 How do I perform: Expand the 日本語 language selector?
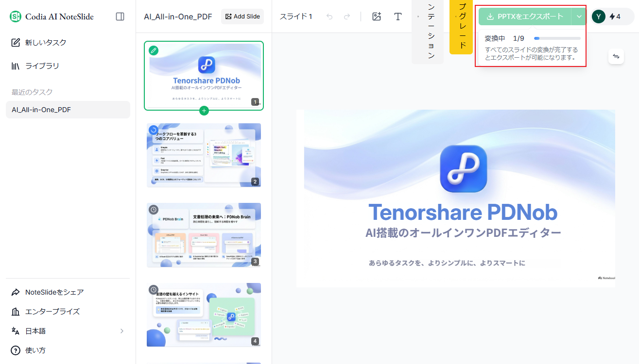tap(68, 331)
